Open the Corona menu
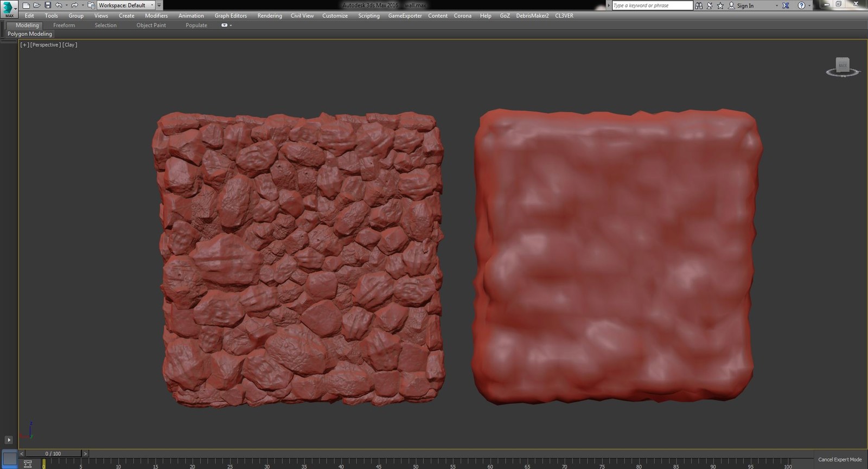Viewport: 868px width, 469px height. click(463, 16)
